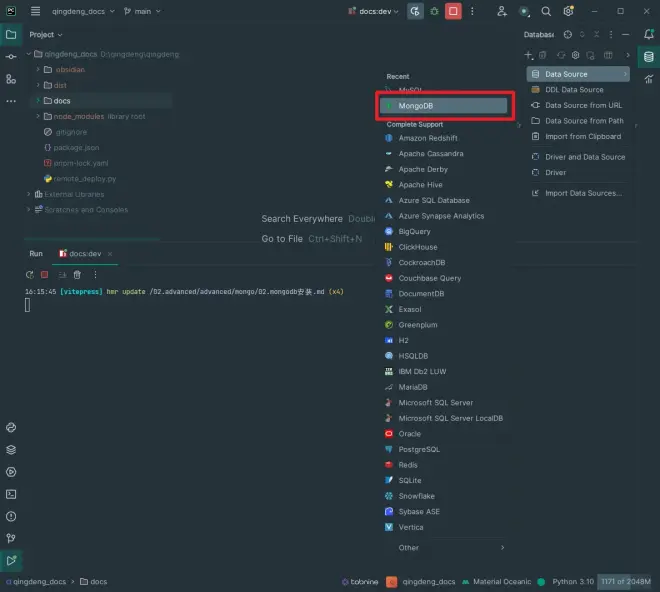The height and width of the screenshot is (592, 660).
Task: Open run configuration more actions
Action: 472,11
